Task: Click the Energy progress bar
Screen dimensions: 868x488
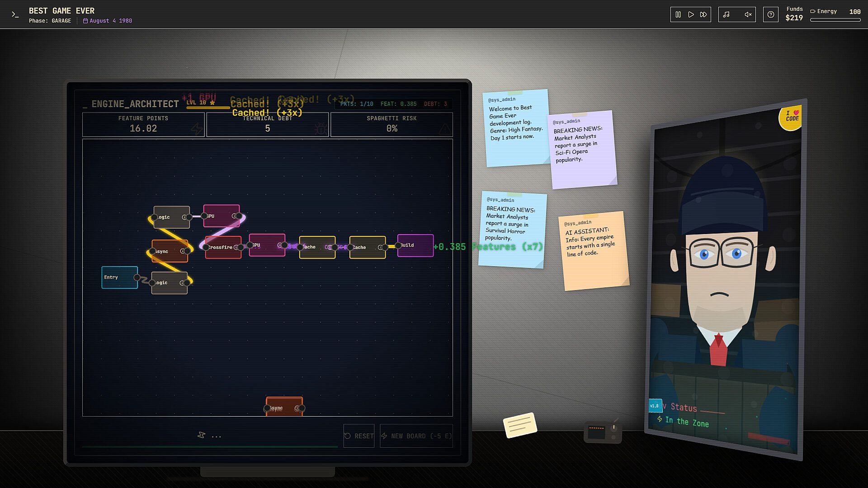Action: pyautogui.click(x=835, y=20)
